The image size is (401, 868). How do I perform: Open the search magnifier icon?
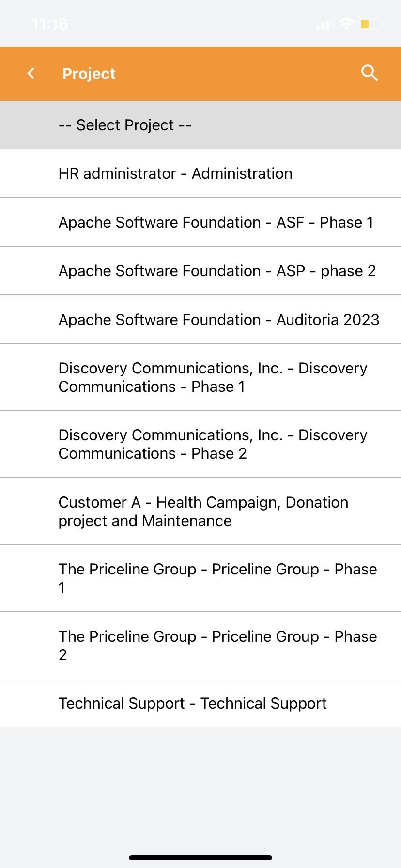pos(370,73)
